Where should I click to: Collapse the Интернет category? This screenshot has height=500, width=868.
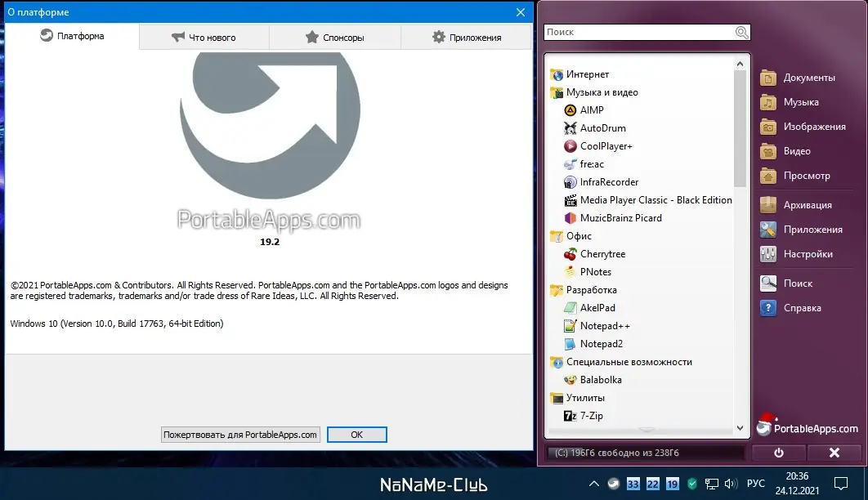pyautogui.click(x=579, y=74)
